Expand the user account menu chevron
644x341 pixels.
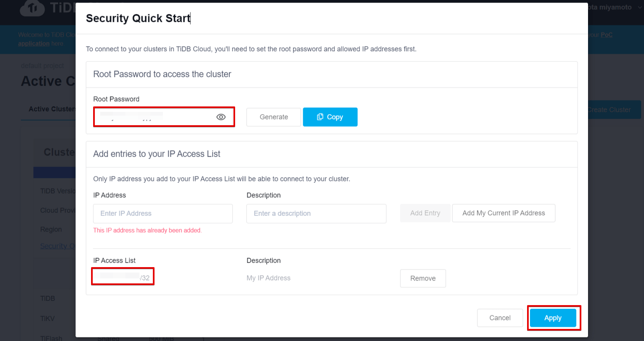click(640, 8)
